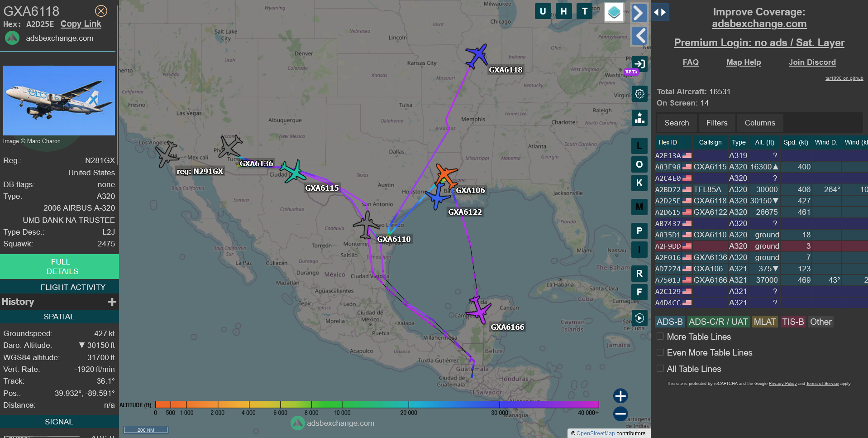Image resolution: width=868 pixels, height=438 pixels.
Task: Click the replay history playback icon
Action: [639, 318]
